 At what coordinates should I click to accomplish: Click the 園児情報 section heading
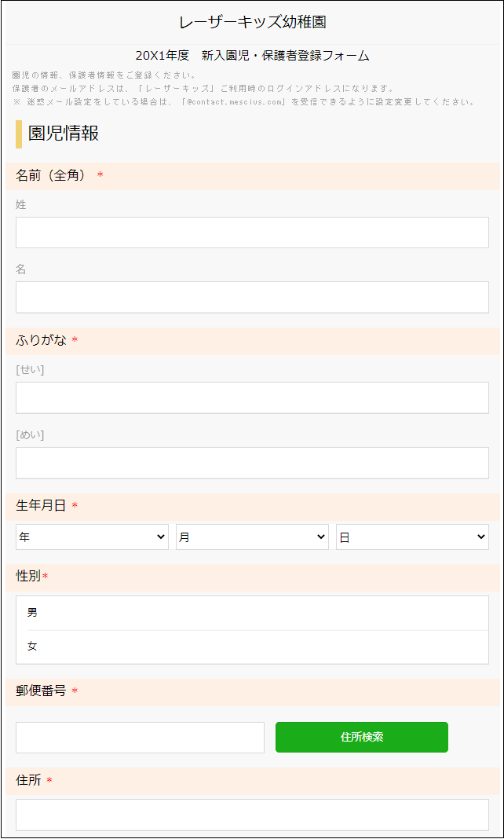point(64,134)
